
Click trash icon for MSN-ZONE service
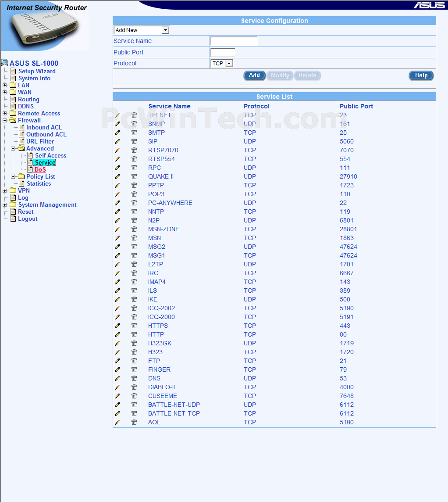tap(134, 229)
